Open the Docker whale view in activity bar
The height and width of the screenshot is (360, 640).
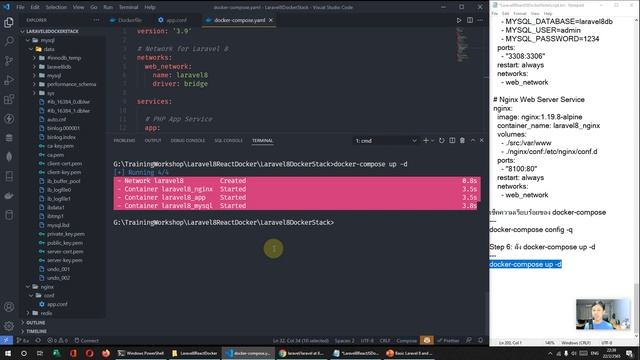coord(9,196)
